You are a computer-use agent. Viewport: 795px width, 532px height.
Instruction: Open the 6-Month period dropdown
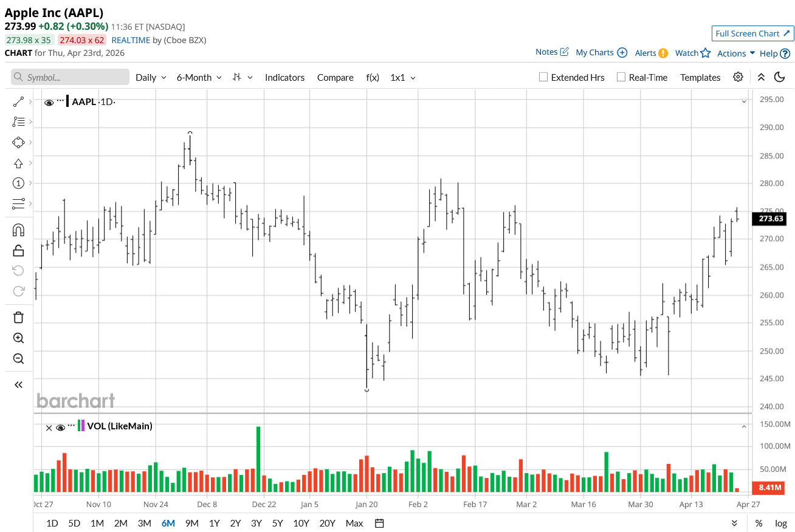(x=199, y=77)
